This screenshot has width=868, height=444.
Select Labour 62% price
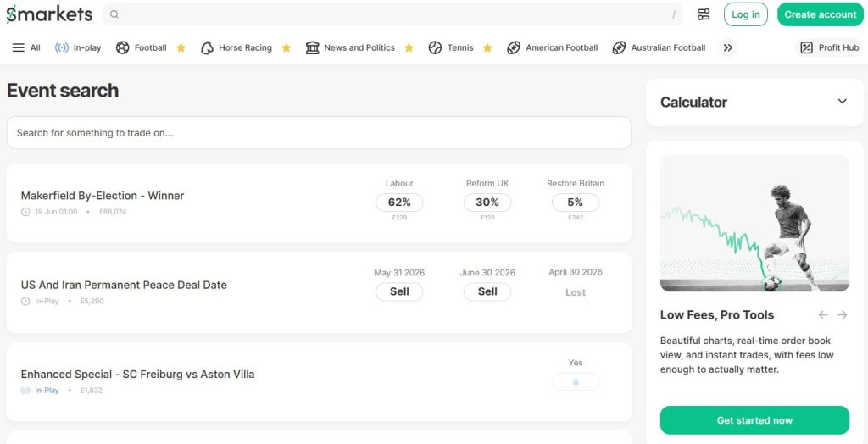tap(399, 203)
